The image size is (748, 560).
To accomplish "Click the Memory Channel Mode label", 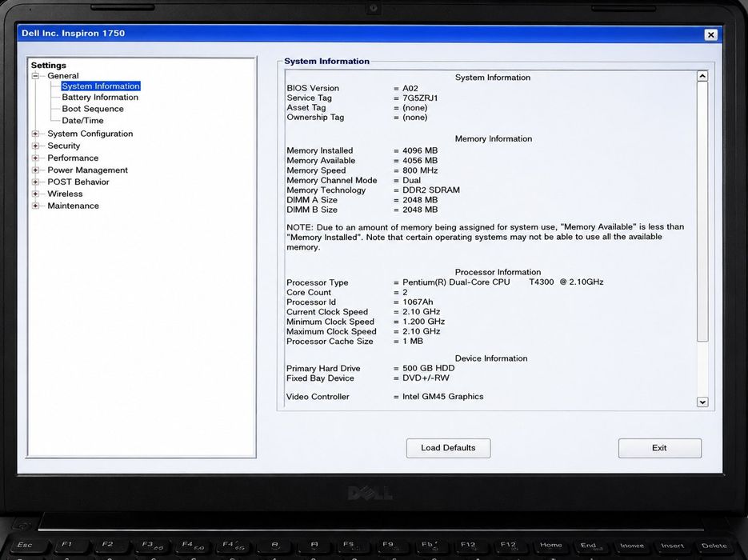I will [x=331, y=180].
